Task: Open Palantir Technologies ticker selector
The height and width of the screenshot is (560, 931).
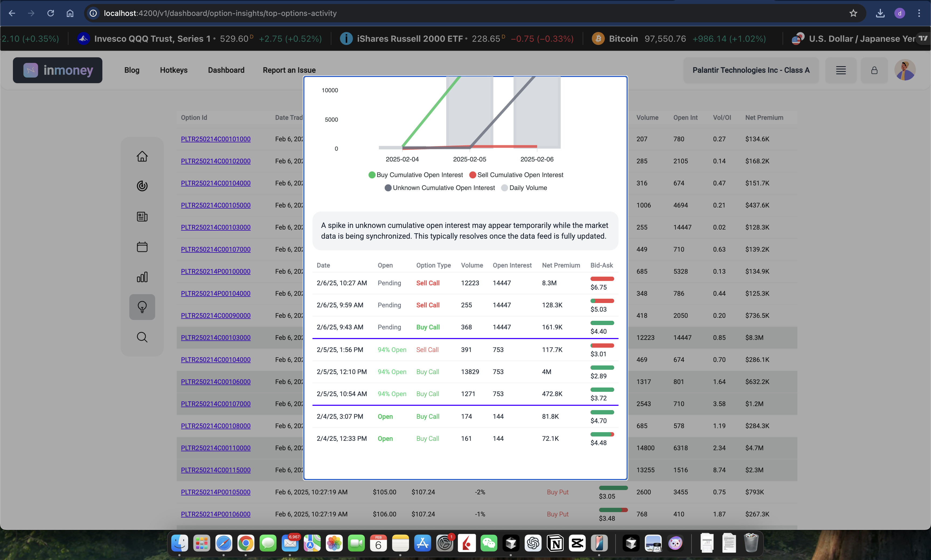Action: coord(751,70)
